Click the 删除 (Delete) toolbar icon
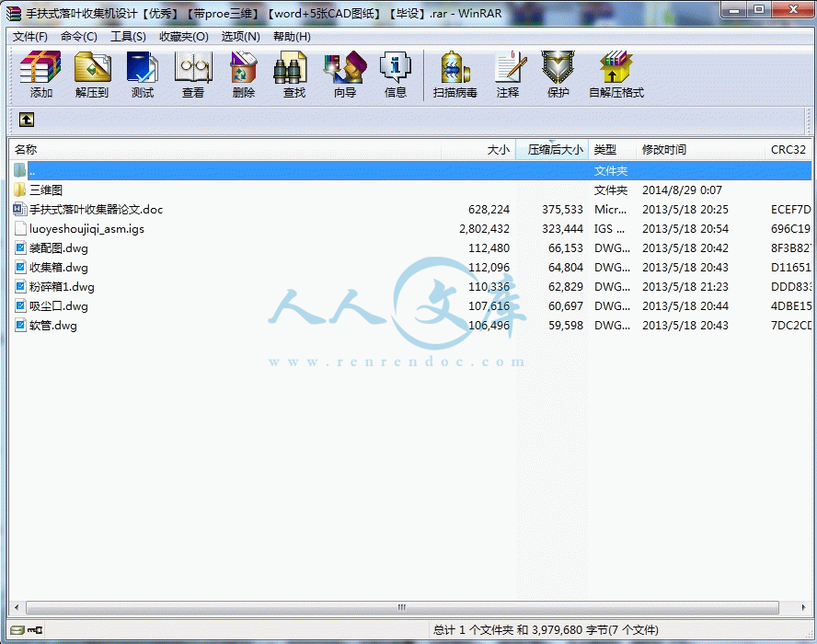The width and height of the screenshot is (817, 644). pos(244,67)
